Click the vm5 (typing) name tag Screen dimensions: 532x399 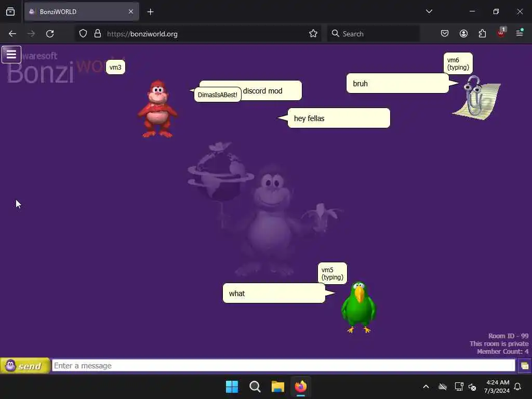(332, 273)
